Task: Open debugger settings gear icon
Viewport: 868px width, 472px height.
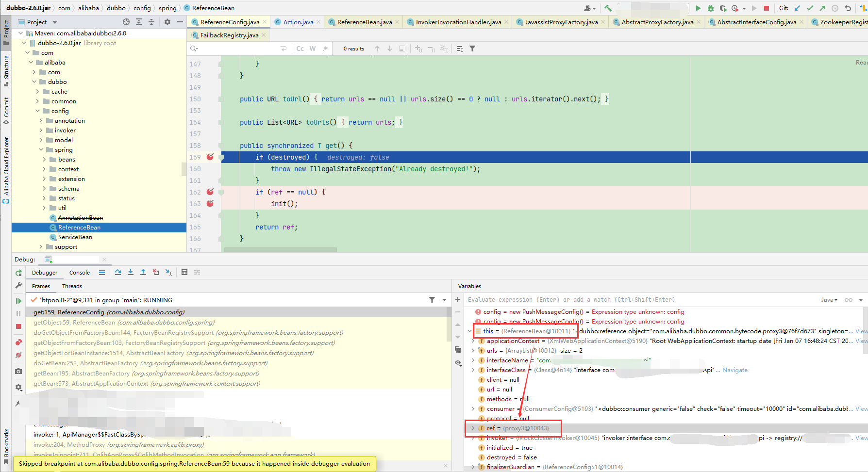Action: (18, 387)
